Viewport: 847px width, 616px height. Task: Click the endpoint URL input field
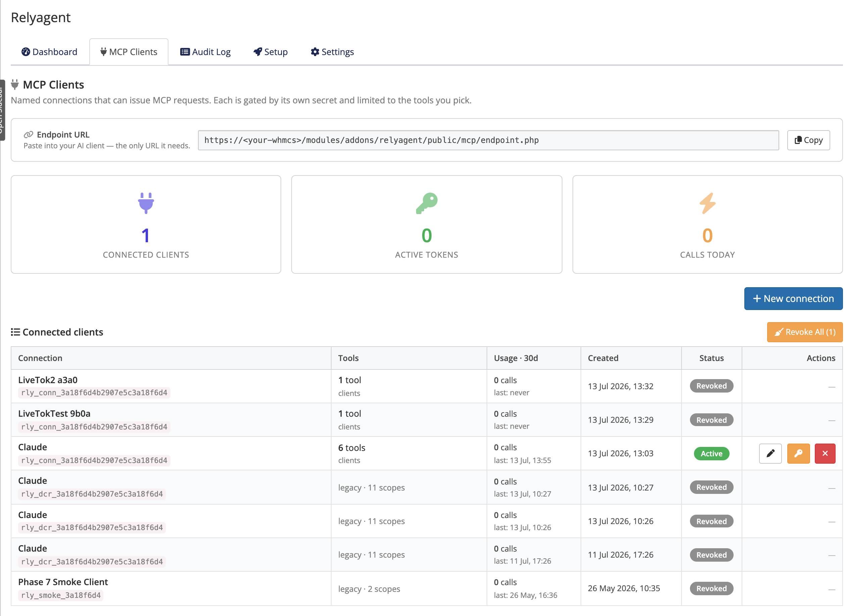(488, 140)
